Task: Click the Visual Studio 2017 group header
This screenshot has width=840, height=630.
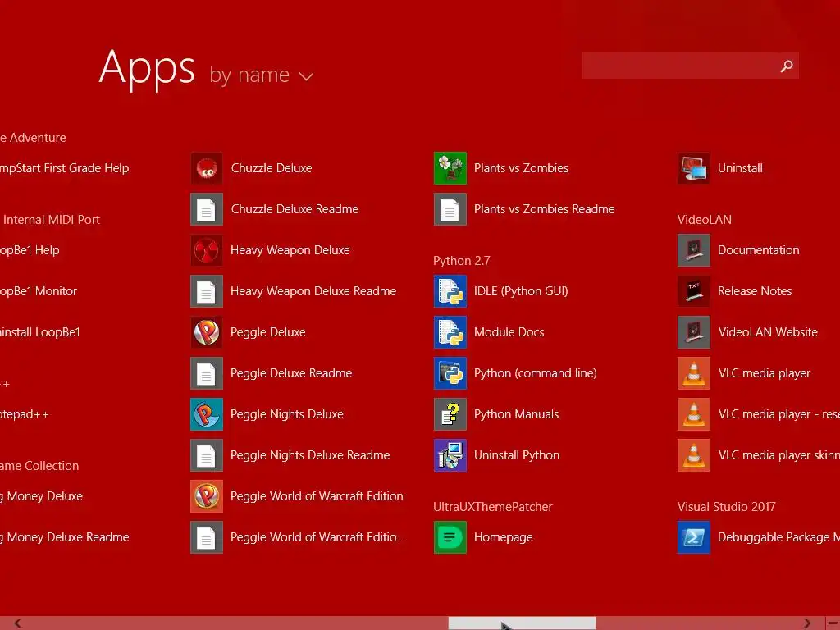Action: (726, 507)
